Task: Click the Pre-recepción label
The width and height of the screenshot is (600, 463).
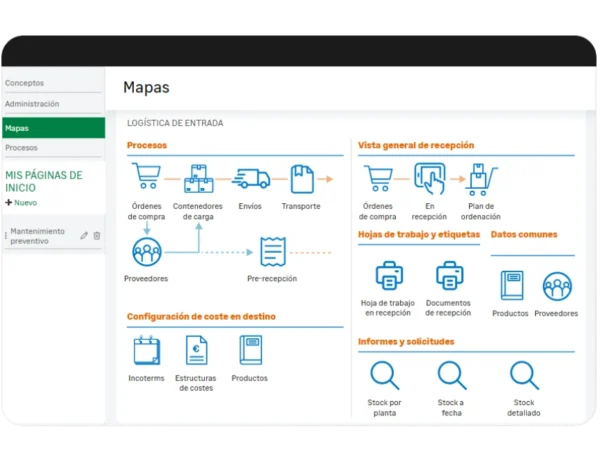Action: point(272,279)
